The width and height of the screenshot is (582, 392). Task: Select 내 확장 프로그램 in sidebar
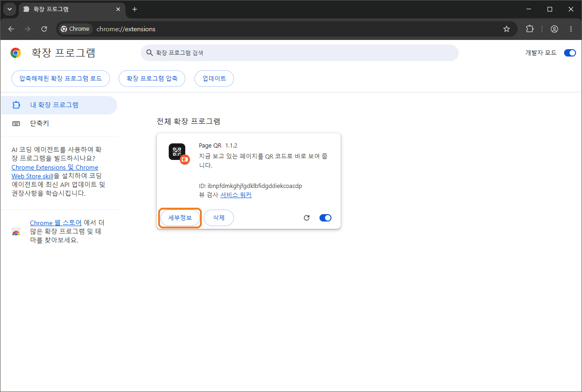click(58, 105)
